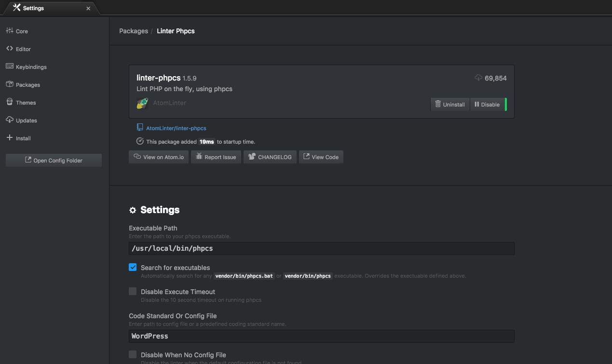Click the Keybindings keyboard icon
Image resolution: width=612 pixels, height=364 pixels.
pos(9,67)
